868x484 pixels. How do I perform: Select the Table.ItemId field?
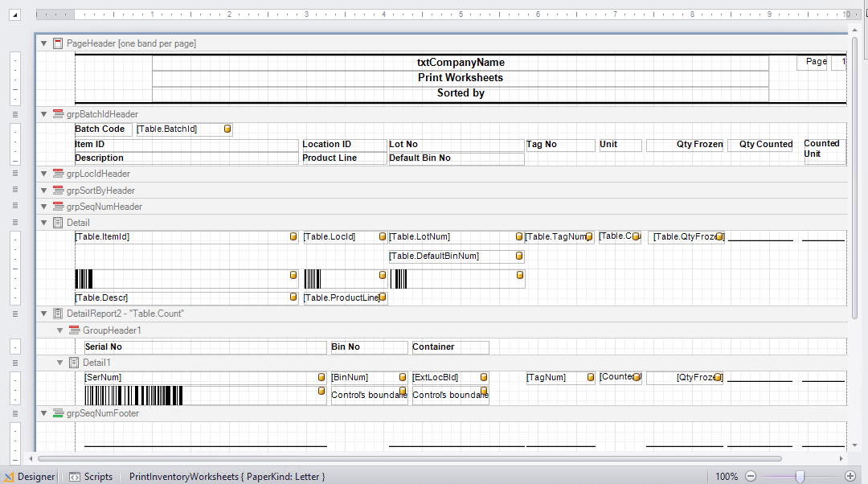click(181, 237)
